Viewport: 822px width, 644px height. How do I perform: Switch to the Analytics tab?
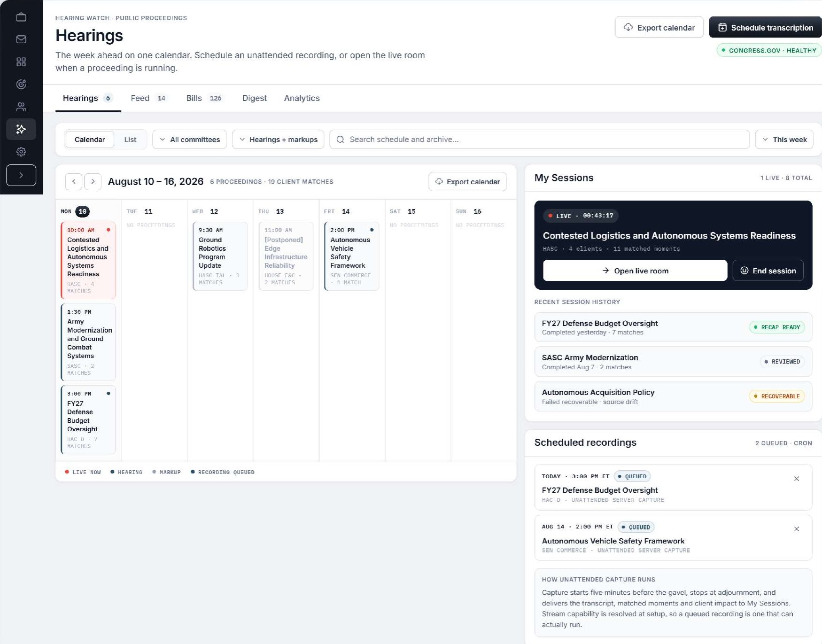[x=302, y=98]
